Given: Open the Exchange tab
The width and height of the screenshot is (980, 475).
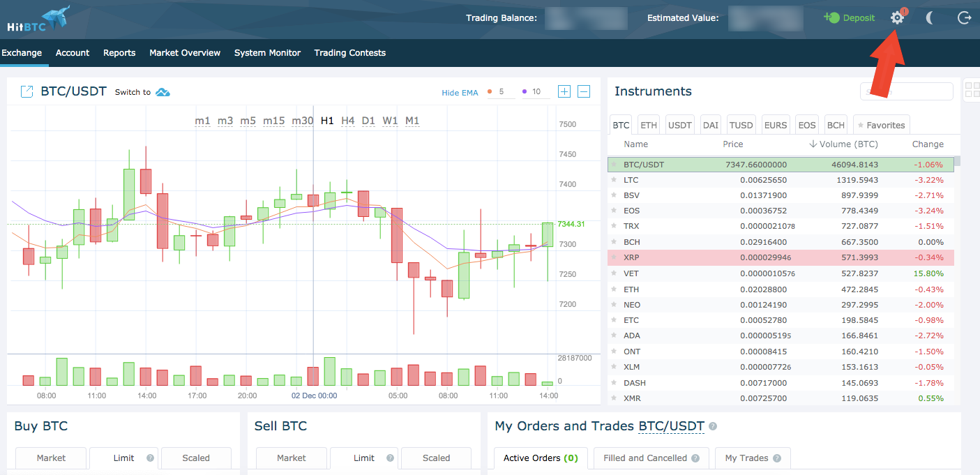Looking at the screenshot, I should click(22, 53).
